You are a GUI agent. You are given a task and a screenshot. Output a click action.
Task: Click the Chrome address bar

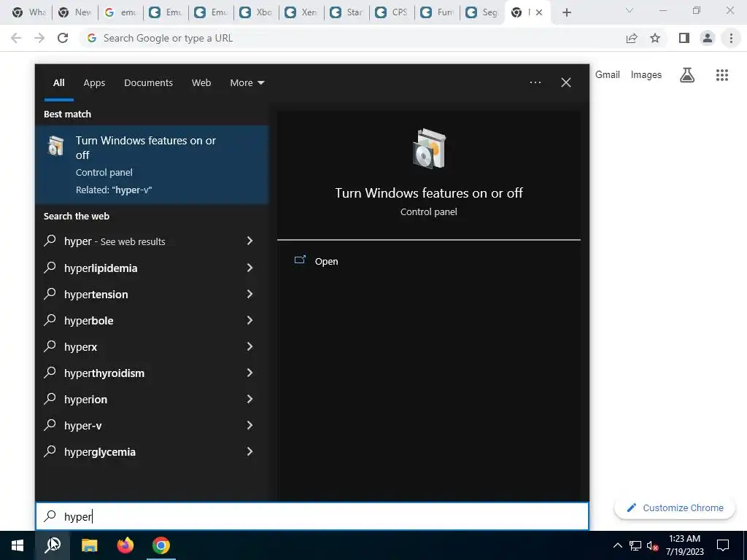[352, 38]
